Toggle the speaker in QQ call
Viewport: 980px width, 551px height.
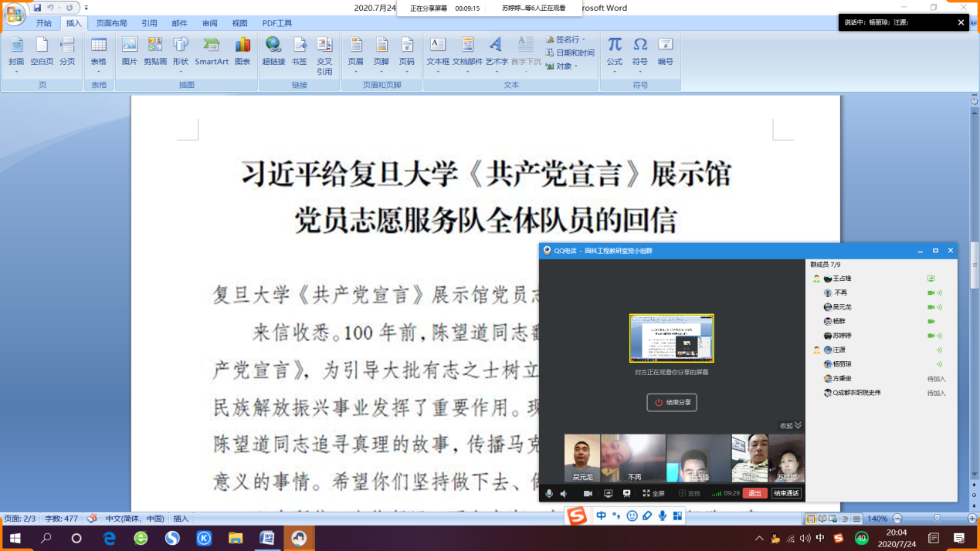(x=564, y=493)
